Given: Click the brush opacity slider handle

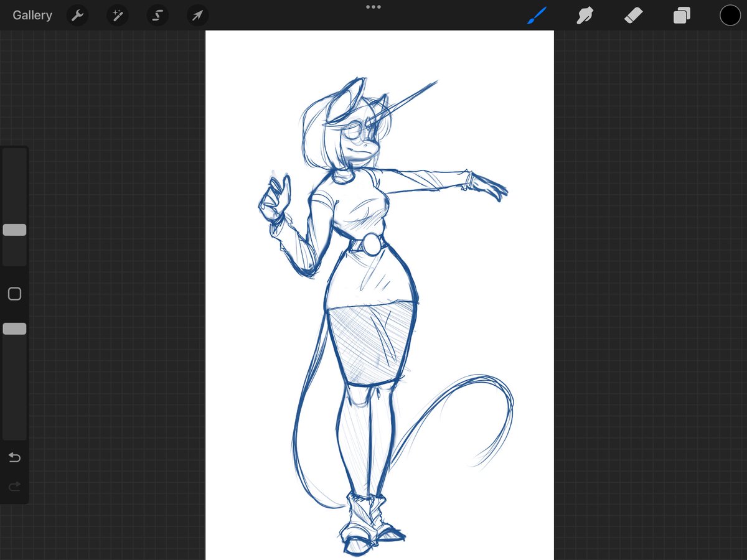Looking at the screenshot, I should tap(14, 329).
